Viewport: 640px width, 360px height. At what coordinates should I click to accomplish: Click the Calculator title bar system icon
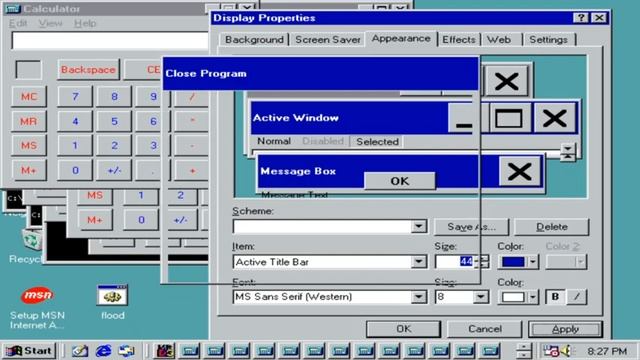coord(13,8)
